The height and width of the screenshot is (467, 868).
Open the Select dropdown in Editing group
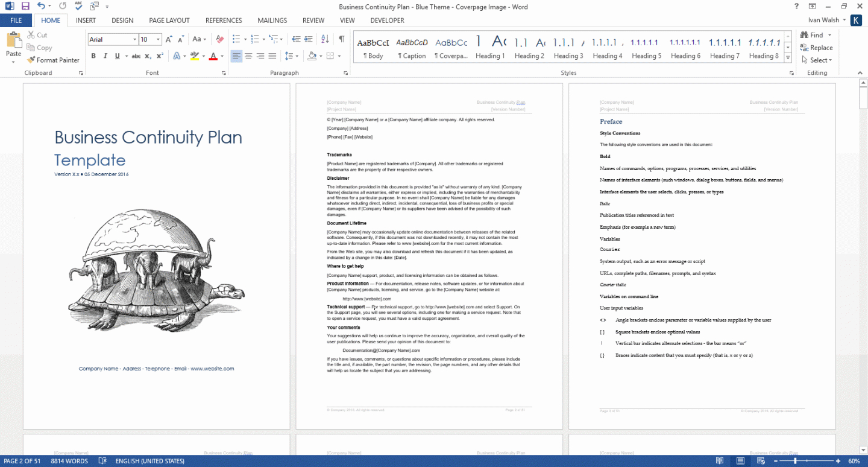tap(816, 60)
